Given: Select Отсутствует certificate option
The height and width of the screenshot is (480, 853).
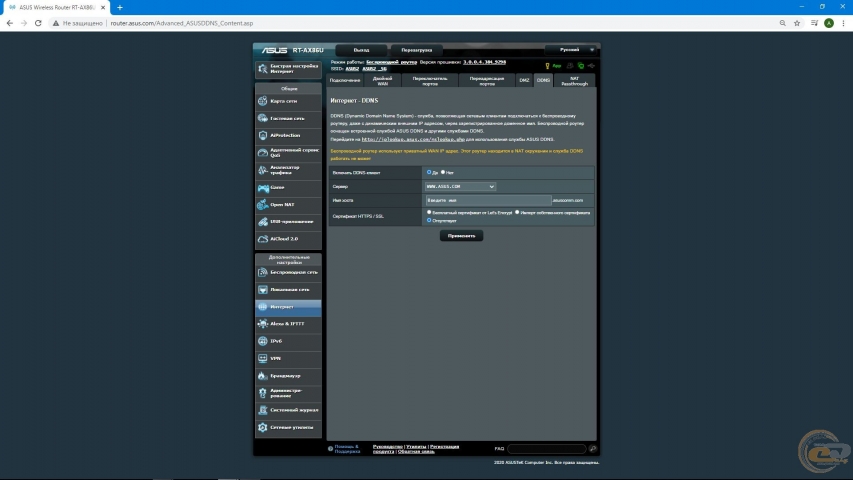Looking at the screenshot, I should coord(429,220).
